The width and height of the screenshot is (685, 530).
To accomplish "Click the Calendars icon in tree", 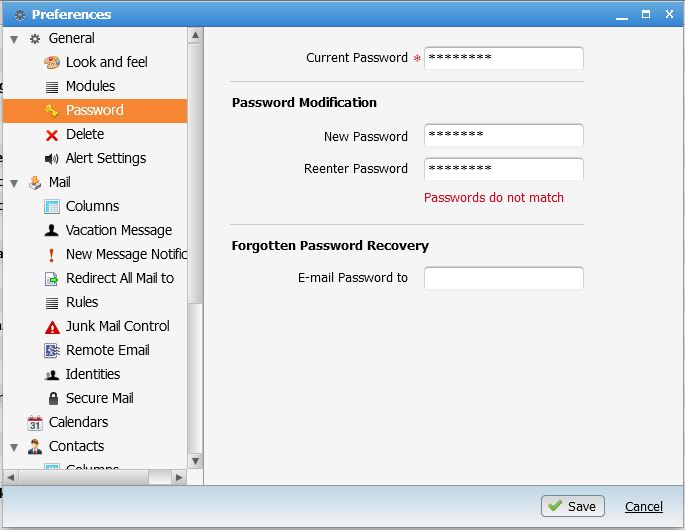I will 35,422.
